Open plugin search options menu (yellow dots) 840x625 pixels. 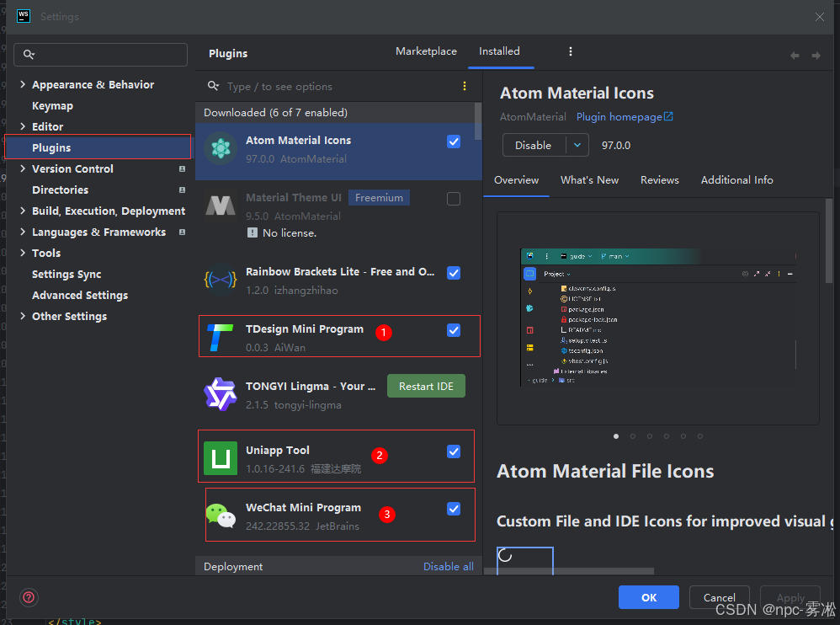coord(465,86)
